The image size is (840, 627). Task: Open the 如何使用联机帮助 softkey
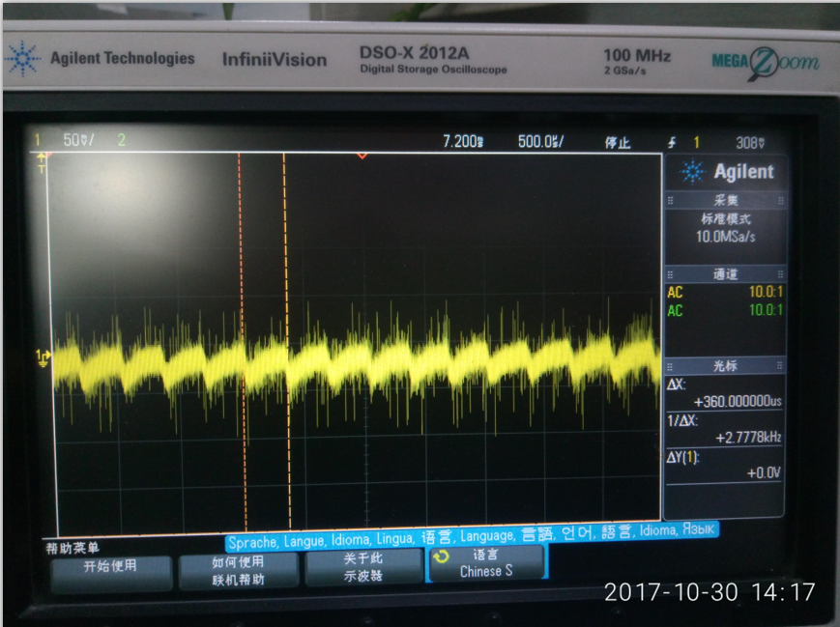click(x=239, y=571)
